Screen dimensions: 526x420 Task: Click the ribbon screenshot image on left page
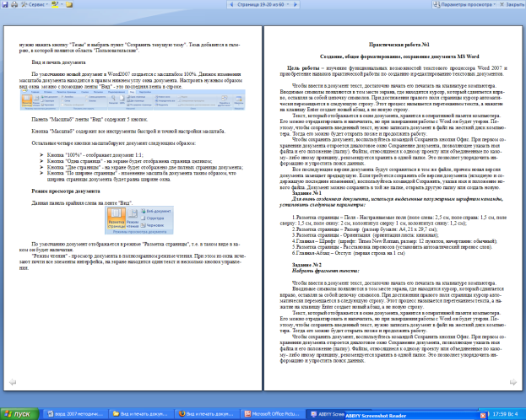coord(133,100)
